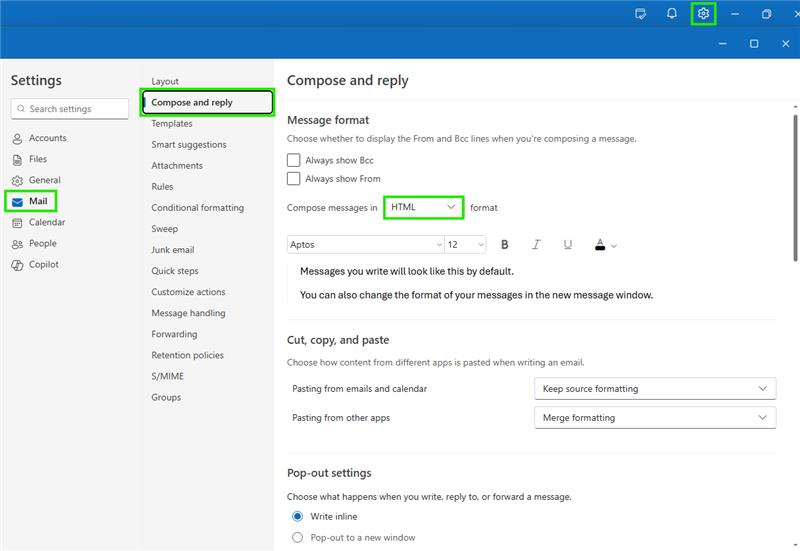Click the Copilot icon in the sidebar
Viewport: 800px width, 551px height.
click(17, 265)
